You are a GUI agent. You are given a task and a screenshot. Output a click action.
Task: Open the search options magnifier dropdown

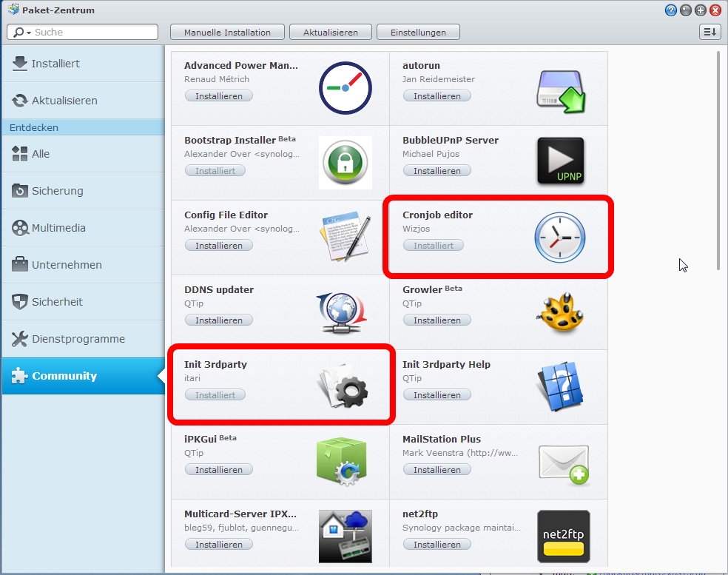coord(21,33)
